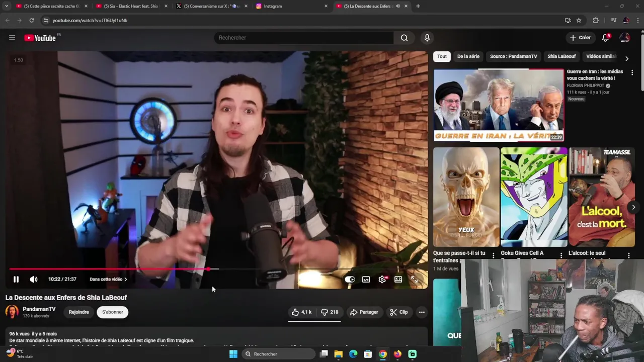Screen dimensions: 644x362
Task: Open the Windows Start menu
Action: 233,354
